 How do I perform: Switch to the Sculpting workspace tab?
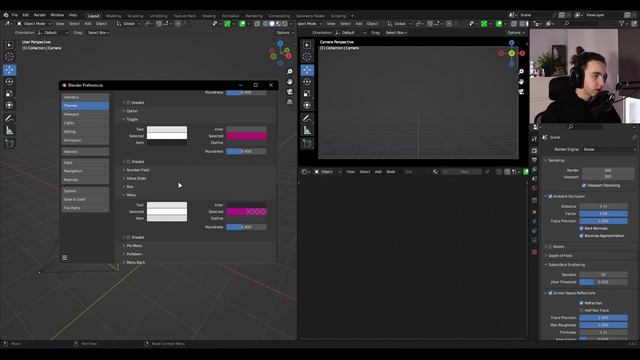tap(135, 16)
